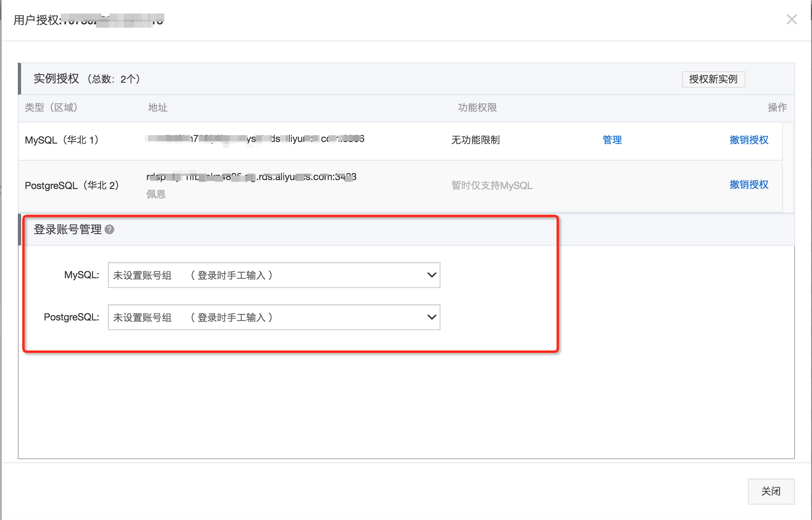Screen dimensions: 812x520
Task: Close the dialog with the X icon
Action: pyautogui.click(x=791, y=19)
